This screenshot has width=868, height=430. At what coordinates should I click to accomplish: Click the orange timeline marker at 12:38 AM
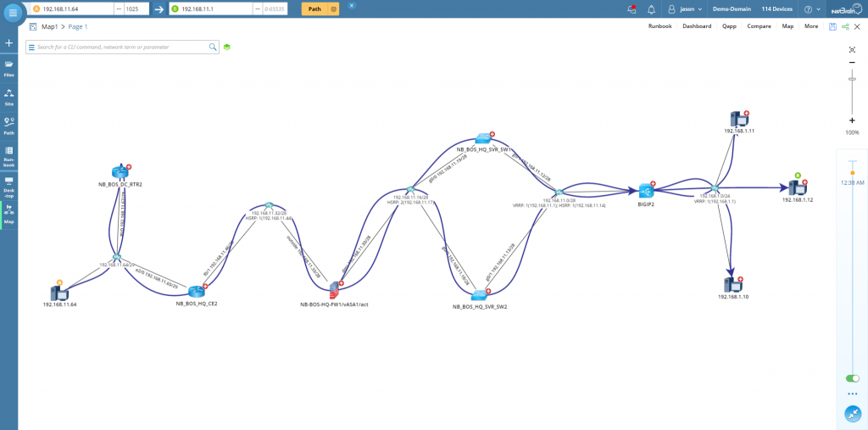click(x=852, y=173)
